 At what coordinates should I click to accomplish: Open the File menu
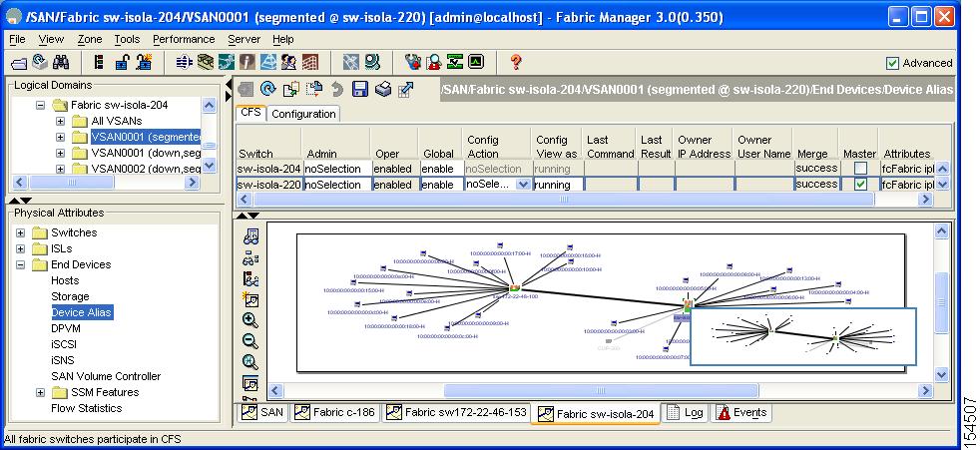click(x=17, y=39)
